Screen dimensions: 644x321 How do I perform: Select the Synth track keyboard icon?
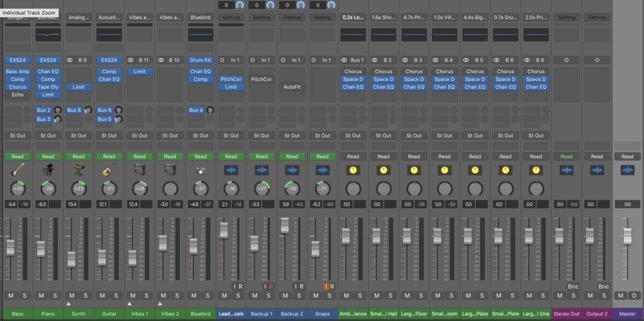[x=78, y=170]
